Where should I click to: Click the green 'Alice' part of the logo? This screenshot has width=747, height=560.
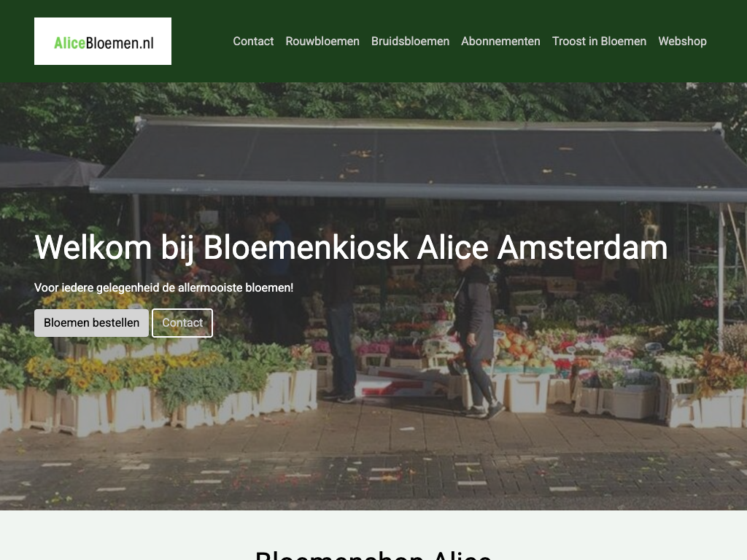tap(69, 43)
